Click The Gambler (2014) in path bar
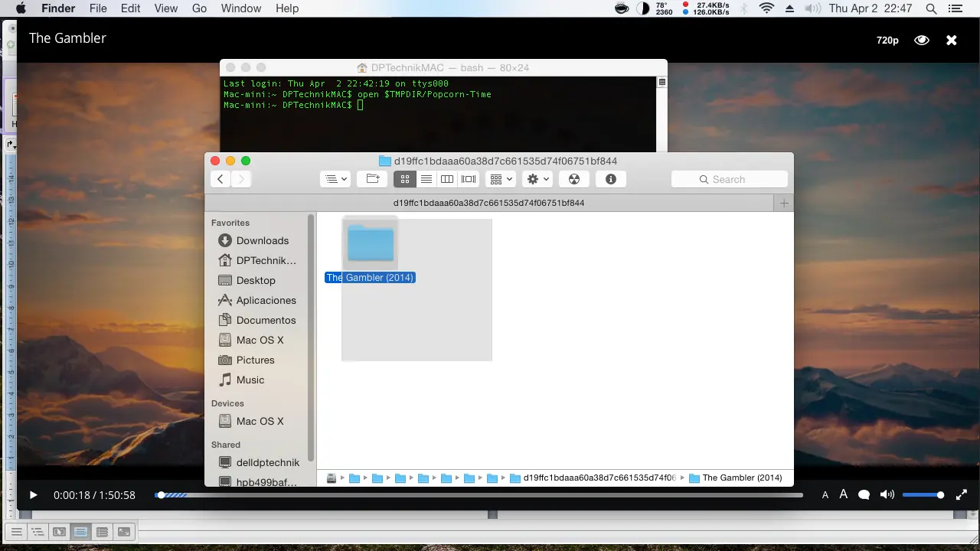 pyautogui.click(x=735, y=478)
